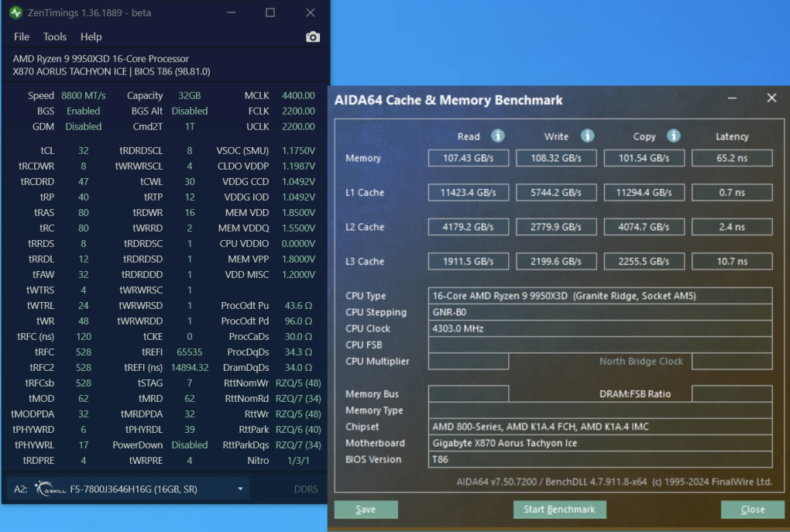Image resolution: width=790 pixels, height=532 pixels.
Task: Select the Memory Latency value 65.2 ns
Action: click(732, 158)
